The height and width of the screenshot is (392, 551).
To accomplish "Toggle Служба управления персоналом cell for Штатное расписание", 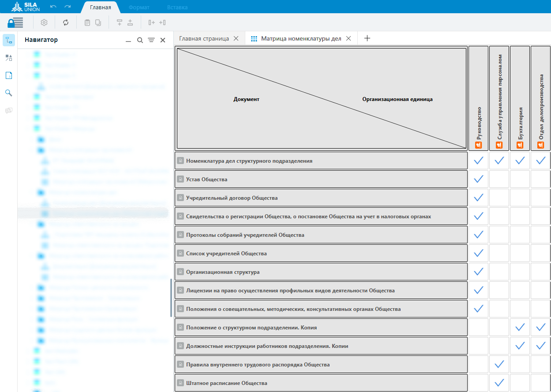I will [499, 383].
